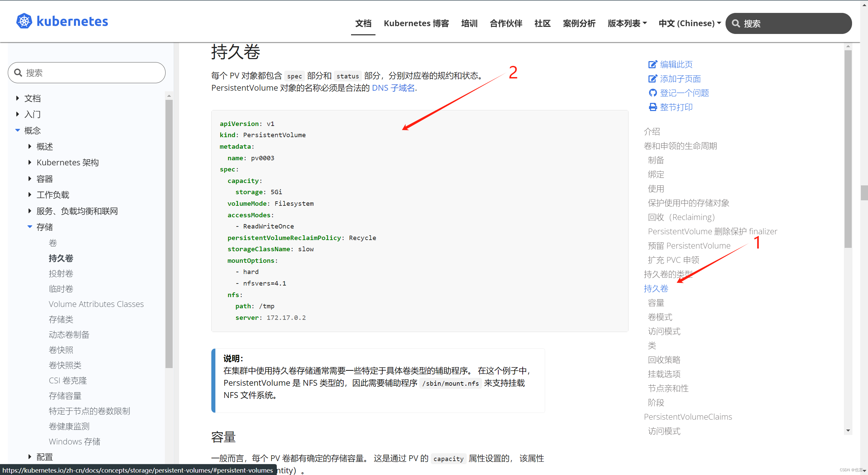Expand the Kubernetes 架构 node
The height and width of the screenshot is (475, 868).
(x=30, y=162)
